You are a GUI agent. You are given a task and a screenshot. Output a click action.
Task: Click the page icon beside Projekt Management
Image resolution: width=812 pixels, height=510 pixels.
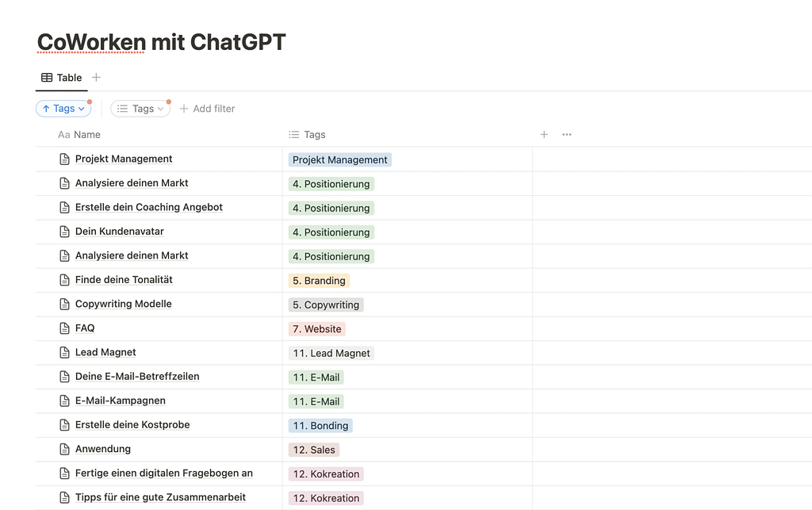65,159
